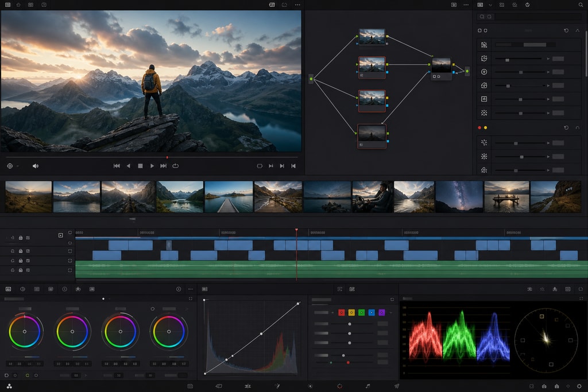588x392 pixels.
Task: Open project settings gear icon
Action: [579, 386]
